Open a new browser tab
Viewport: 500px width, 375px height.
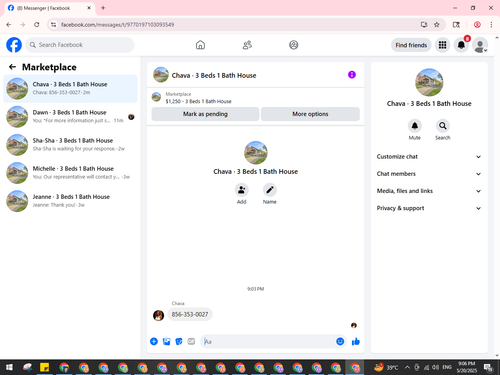[103, 8]
